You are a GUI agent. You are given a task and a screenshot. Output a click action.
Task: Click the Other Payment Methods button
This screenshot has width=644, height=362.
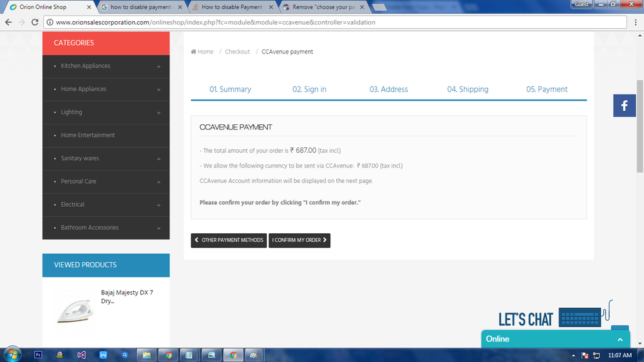(x=229, y=240)
